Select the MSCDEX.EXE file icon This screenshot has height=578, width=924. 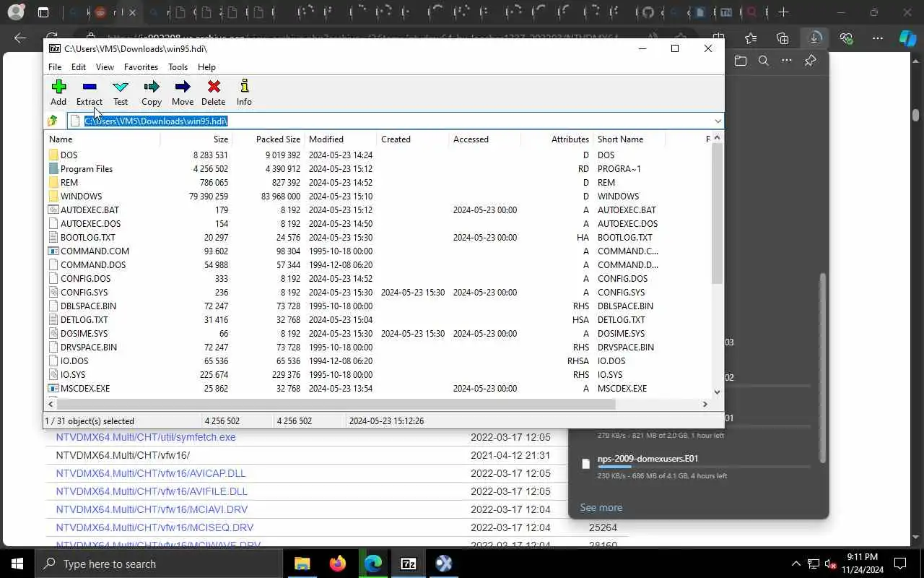pyautogui.click(x=53, y=388)
